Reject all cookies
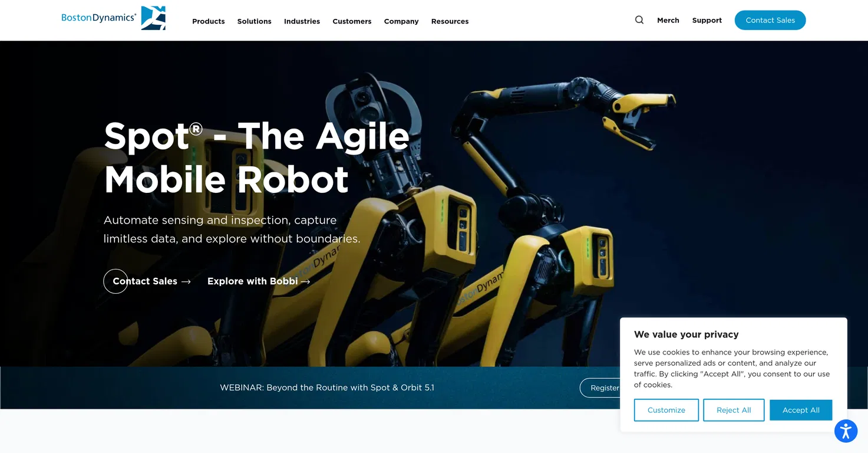Image resolution: width=868 pixels, height=453 pixels. (x=734, y=410)
